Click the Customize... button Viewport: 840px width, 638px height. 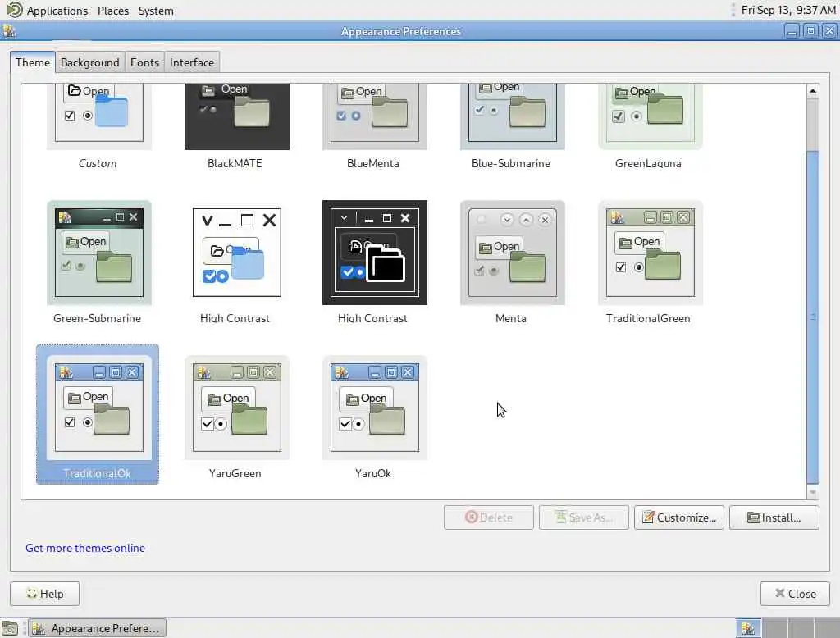678,517
